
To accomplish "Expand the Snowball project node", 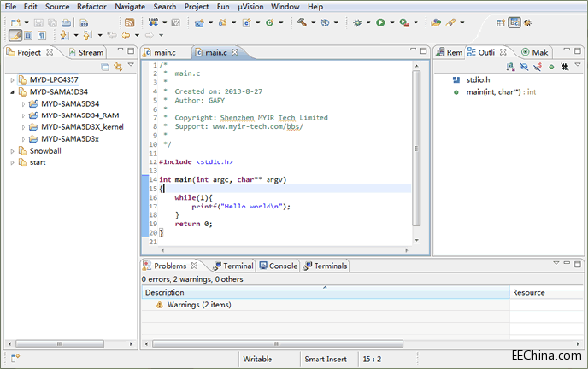I will coord(12,151).
